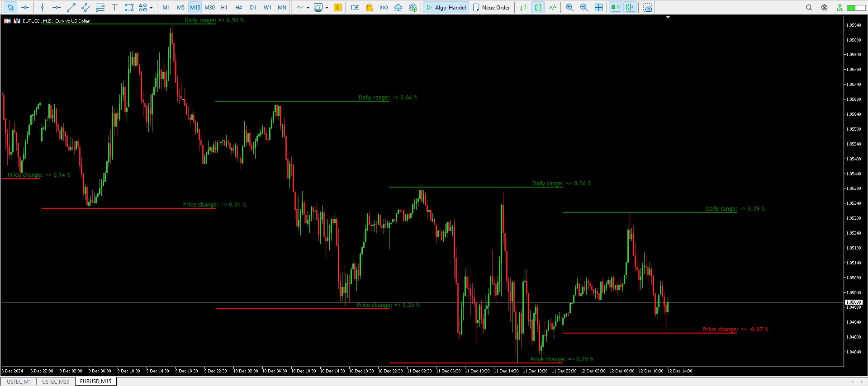This screenshot has height=386, width=868.
Task: Open the indicators list icon
Action: pyautogui.click(x=318, y=7)
